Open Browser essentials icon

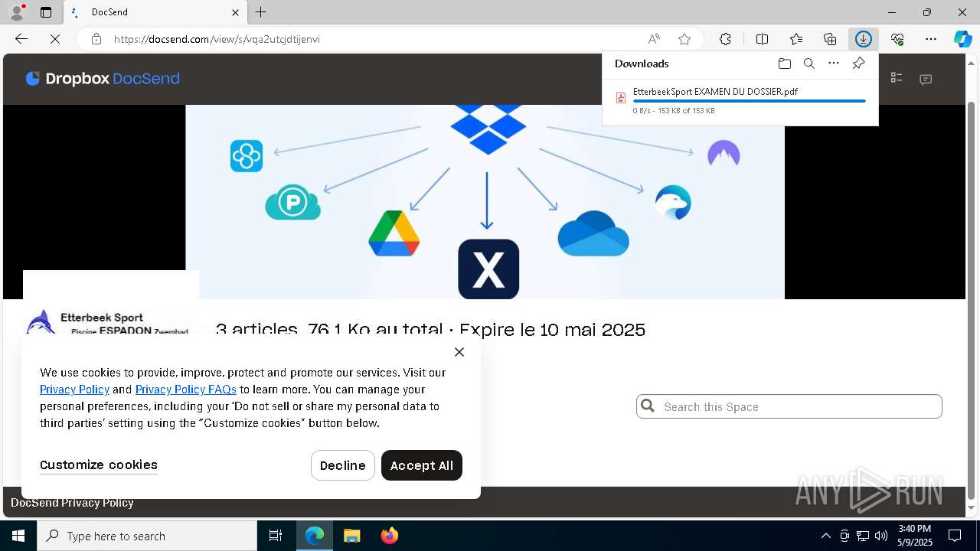(897, 39)
